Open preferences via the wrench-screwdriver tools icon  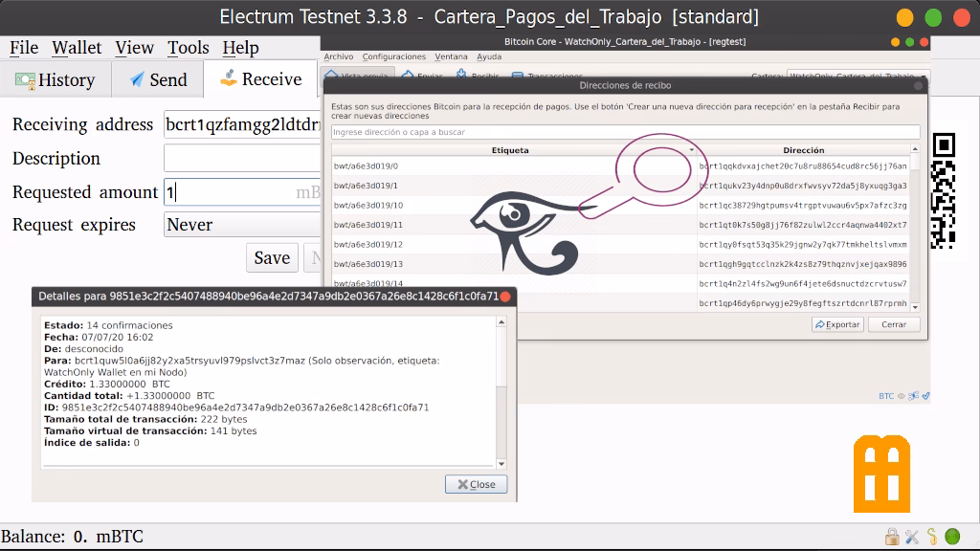(x=912, y=537)
